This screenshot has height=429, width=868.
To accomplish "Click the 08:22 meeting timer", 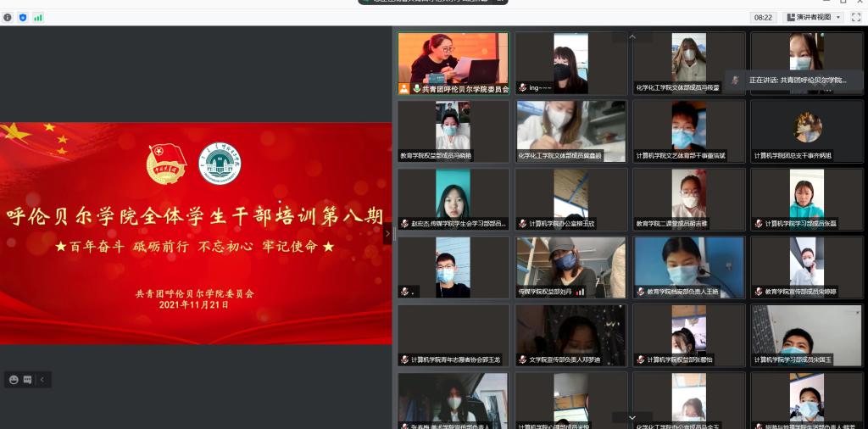I will 763,17.
